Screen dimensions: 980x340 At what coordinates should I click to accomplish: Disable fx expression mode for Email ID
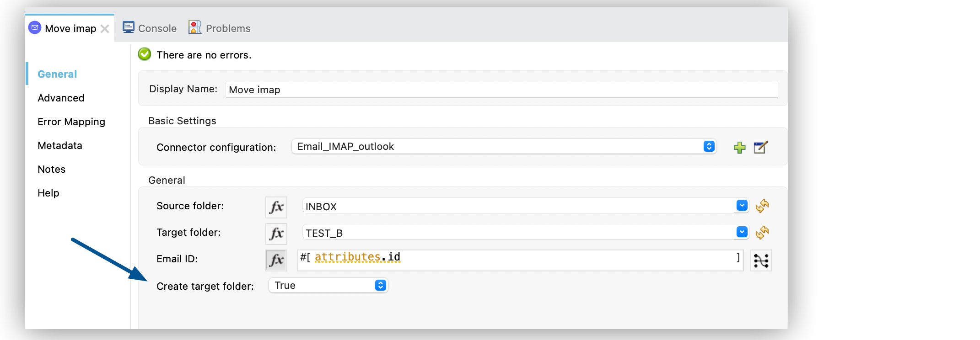(276, 260)
